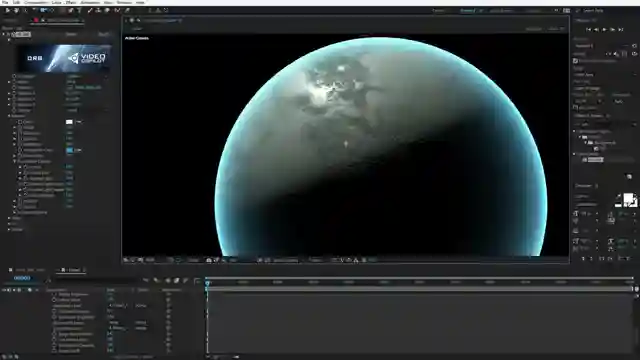Select the Eraser tool
Viewport: 640px width, 360px height.
click(107, 10)
